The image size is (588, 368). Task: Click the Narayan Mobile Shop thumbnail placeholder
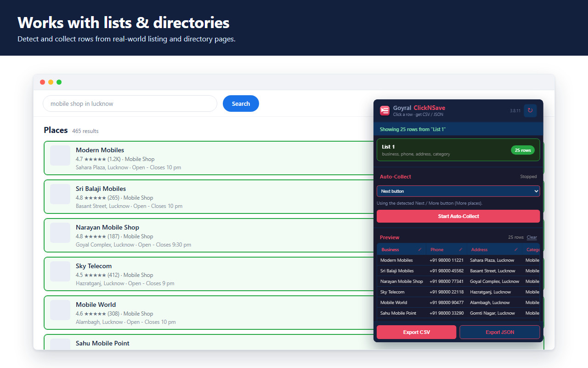(60, 233)
